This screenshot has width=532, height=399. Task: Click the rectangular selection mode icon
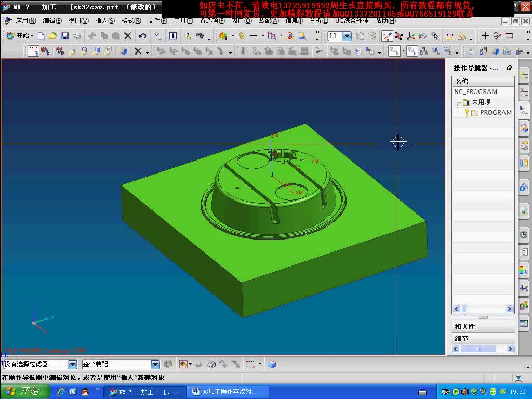pyautogui.click(x=250, y=364)
